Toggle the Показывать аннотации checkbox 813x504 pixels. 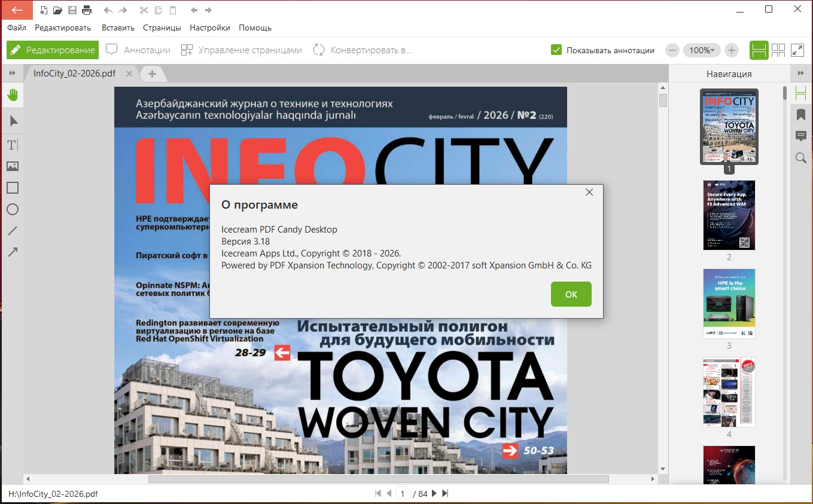[556, 50]
